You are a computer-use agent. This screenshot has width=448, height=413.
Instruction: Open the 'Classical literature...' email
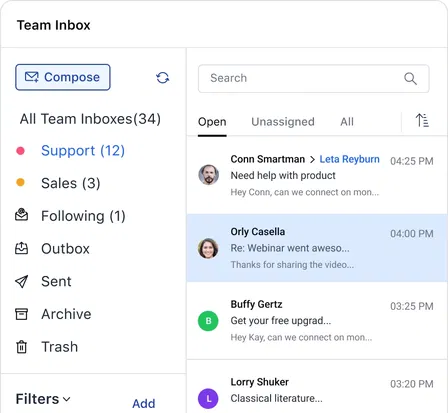click(x=276, y=398)
